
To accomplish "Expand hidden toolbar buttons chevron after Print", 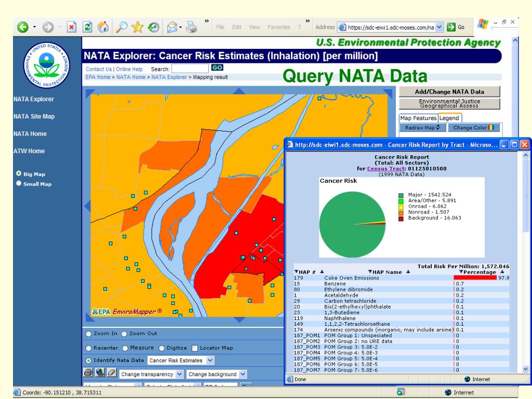I will pyautogui.click(x=207, y=21).
